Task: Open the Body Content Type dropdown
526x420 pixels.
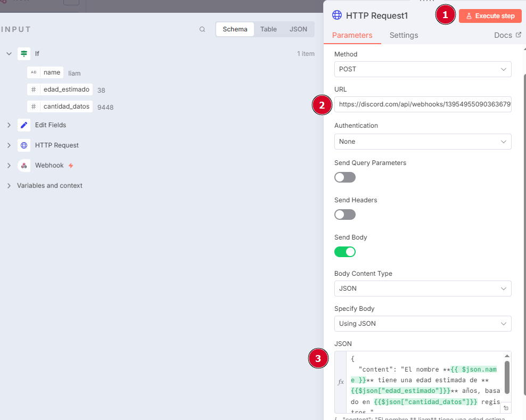Action: click(423, 289)
